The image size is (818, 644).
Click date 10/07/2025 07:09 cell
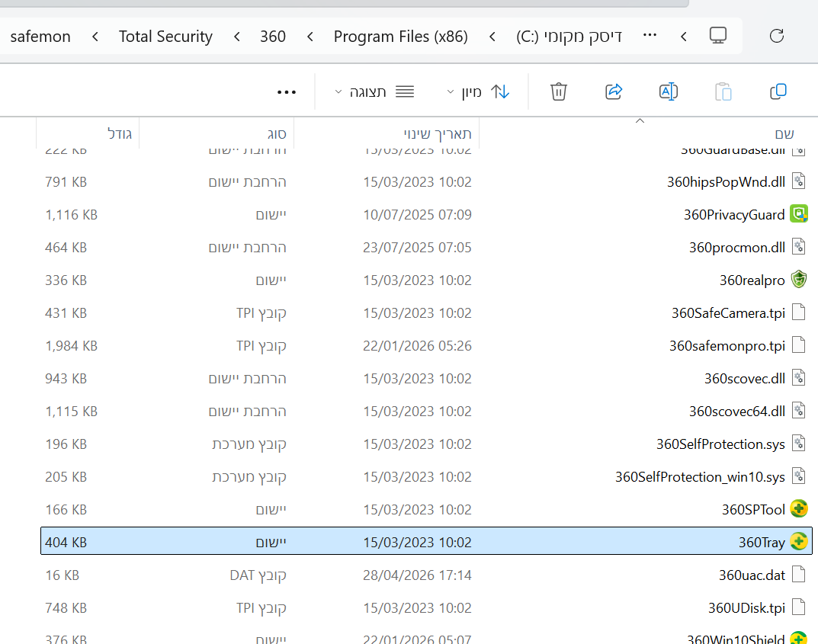pyautogui.click(x=417, y=214)
